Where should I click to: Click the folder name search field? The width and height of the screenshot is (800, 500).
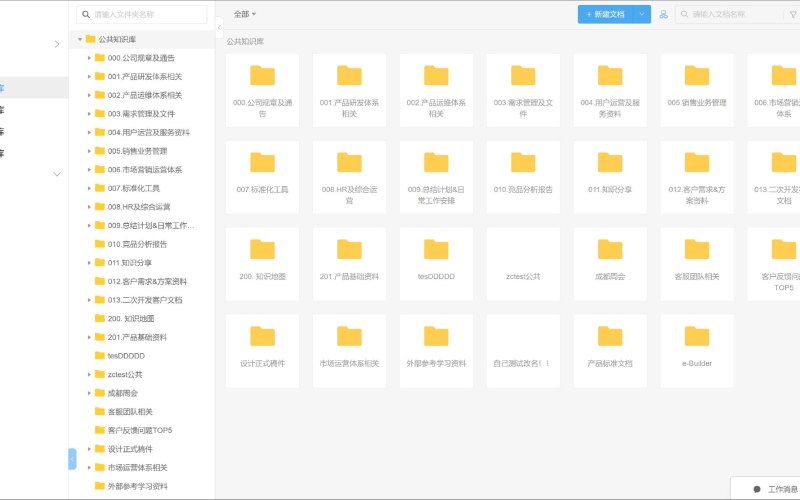142,15
